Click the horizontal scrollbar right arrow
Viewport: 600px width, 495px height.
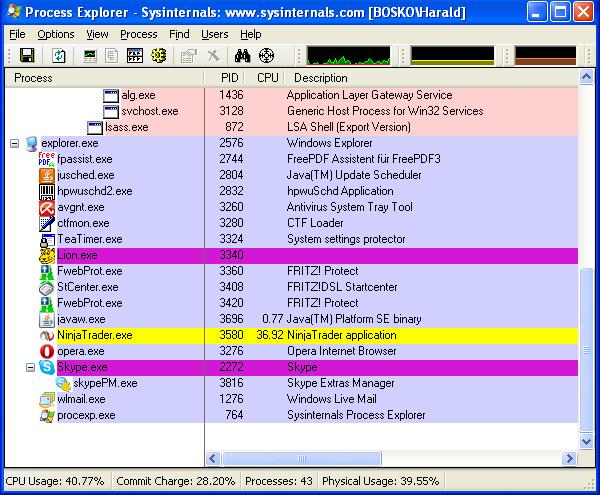tap(570, 458)
